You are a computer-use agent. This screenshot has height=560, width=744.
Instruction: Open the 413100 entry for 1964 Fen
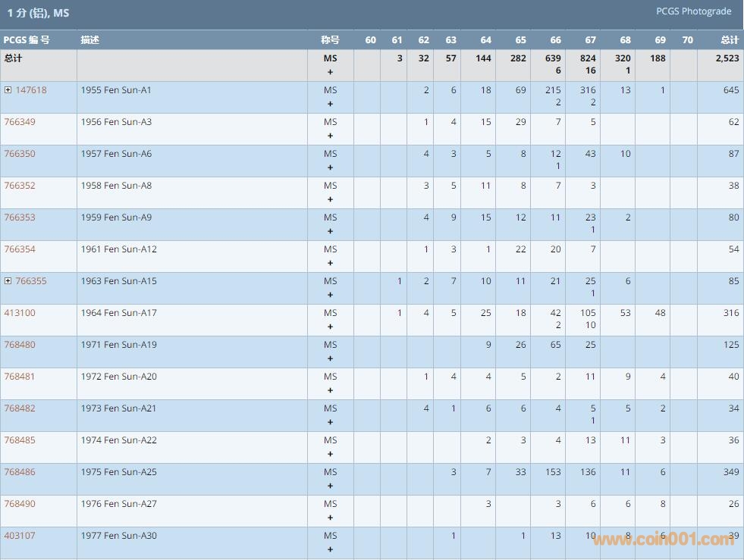[20, 313]
